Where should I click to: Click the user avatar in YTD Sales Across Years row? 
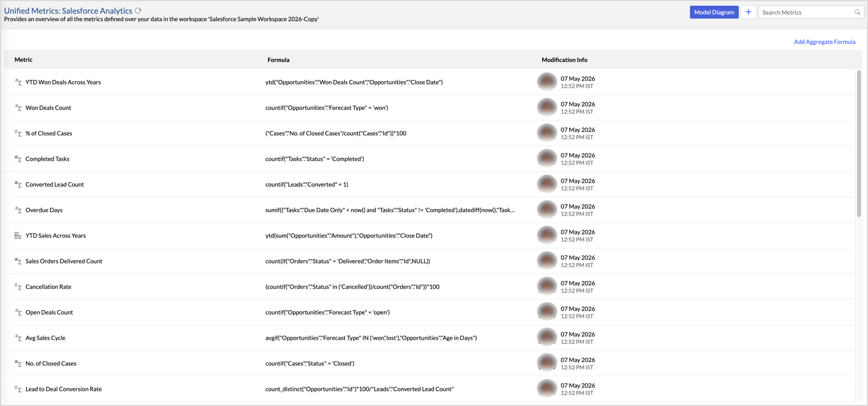pos(547,235)
